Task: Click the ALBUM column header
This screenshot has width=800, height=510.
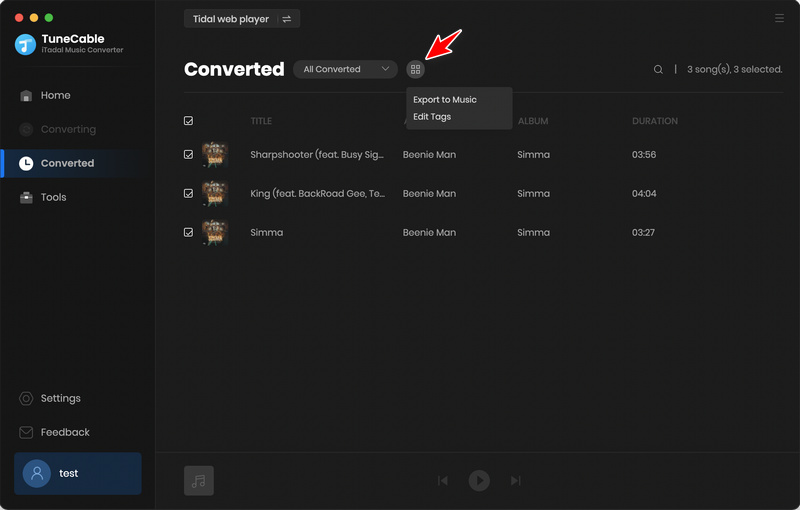Action: pyautogui.click(x=533, y=121)
